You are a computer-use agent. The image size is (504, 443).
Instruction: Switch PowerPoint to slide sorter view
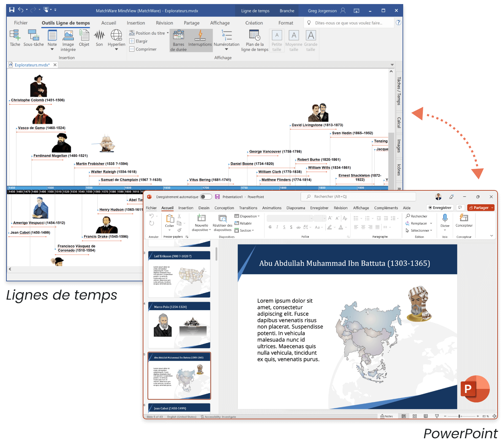coord(415,416)
